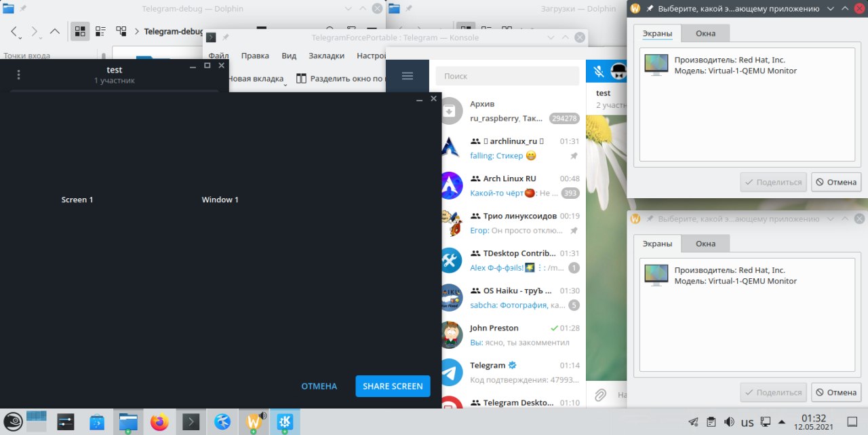
Task: Open Правка menu in Konsole
Action: (255, 56)
